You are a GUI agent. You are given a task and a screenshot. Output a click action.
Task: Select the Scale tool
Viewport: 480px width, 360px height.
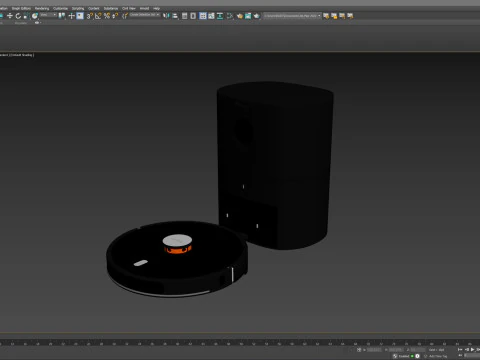pos(26,16)
